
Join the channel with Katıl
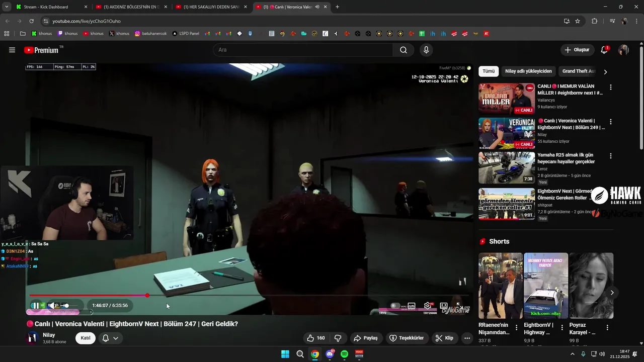[x=86, y=338]
